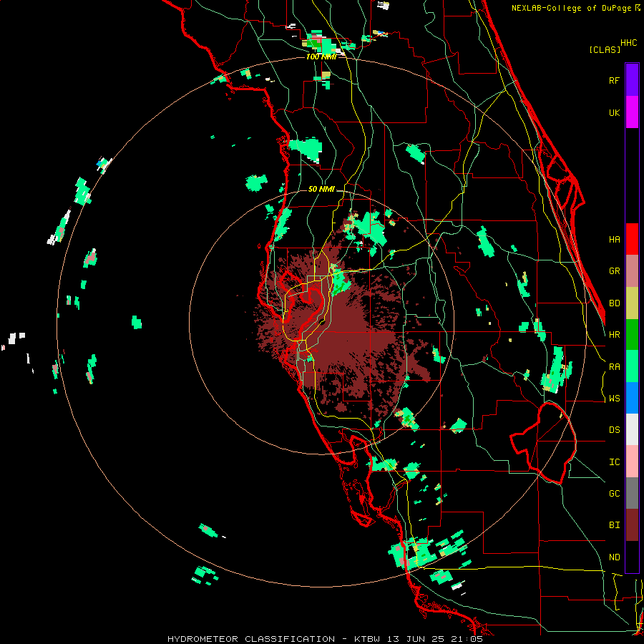Click the RF purple legend swatch

632,80
